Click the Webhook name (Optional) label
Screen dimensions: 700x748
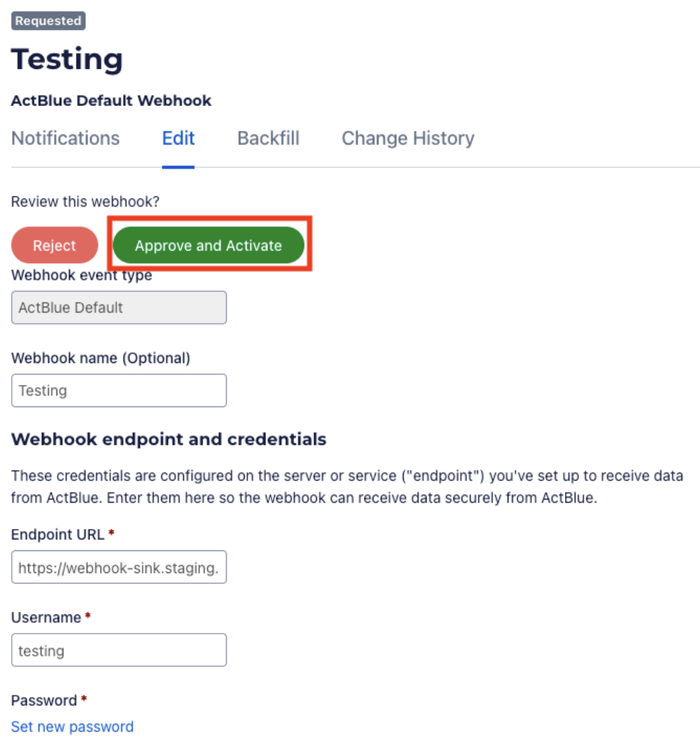101,358
